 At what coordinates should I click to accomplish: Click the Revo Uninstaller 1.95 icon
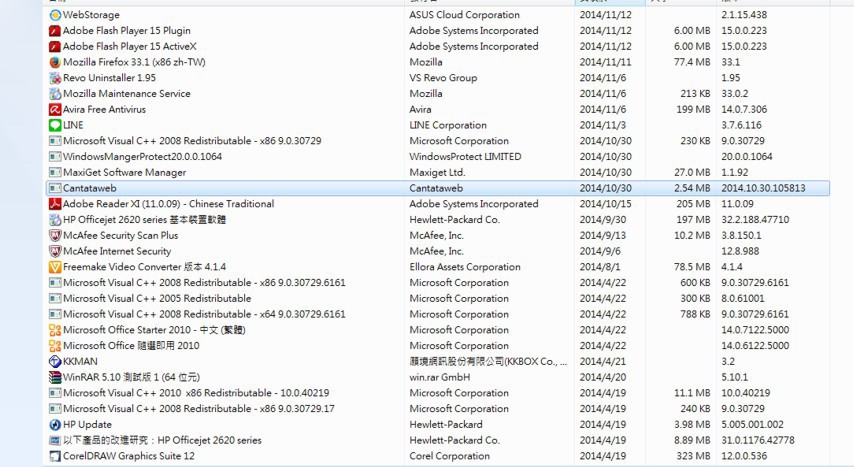coord(55,78)
